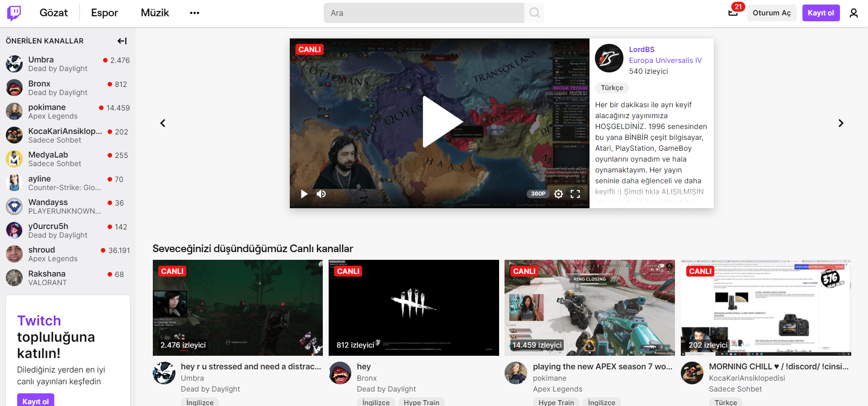This screenshot has width=868, height=406.
Task: Click the CANLI badge on the featured player
Action: (x=310, y=49)
